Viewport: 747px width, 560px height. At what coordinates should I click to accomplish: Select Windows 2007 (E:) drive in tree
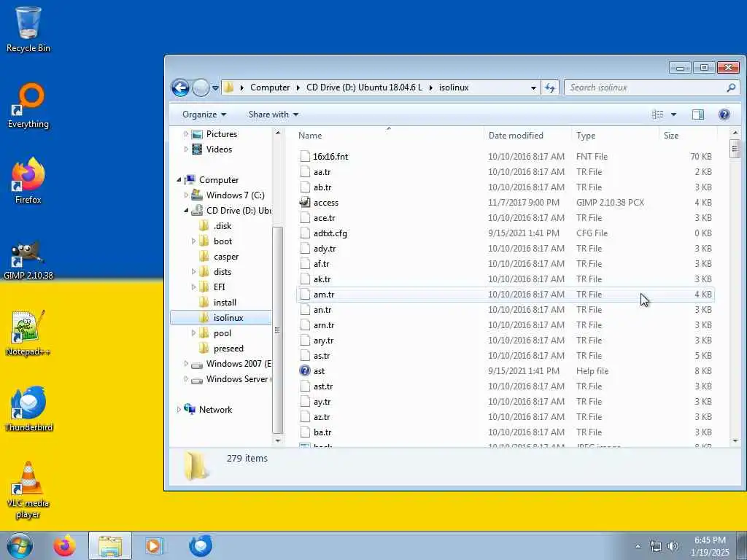click(239, 364)
